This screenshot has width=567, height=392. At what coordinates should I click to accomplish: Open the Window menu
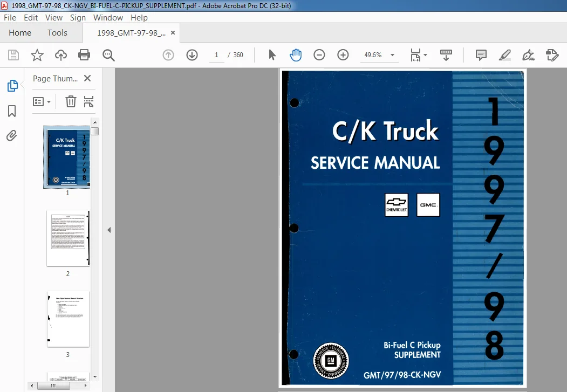pos(108,18)
